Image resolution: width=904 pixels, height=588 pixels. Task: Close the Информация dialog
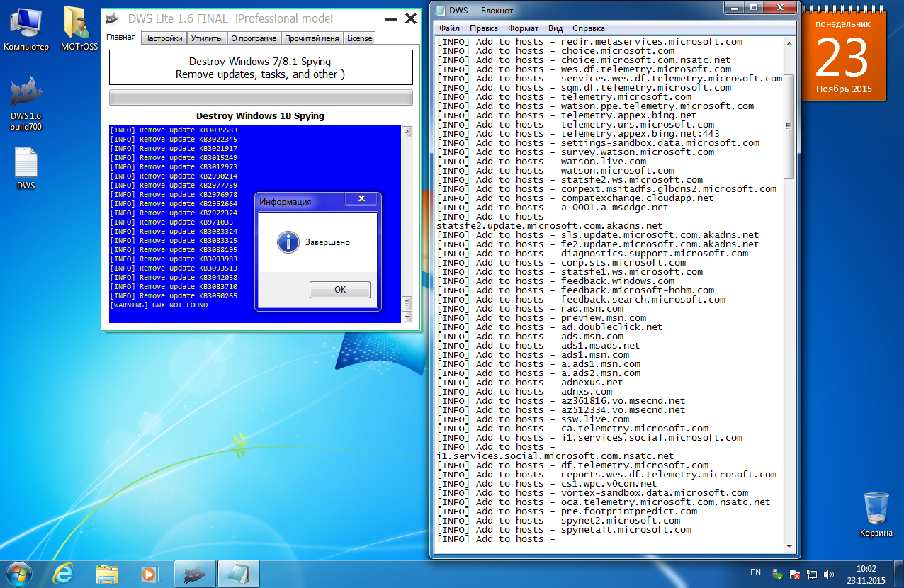pyautogui.click(x=361, y=199)
